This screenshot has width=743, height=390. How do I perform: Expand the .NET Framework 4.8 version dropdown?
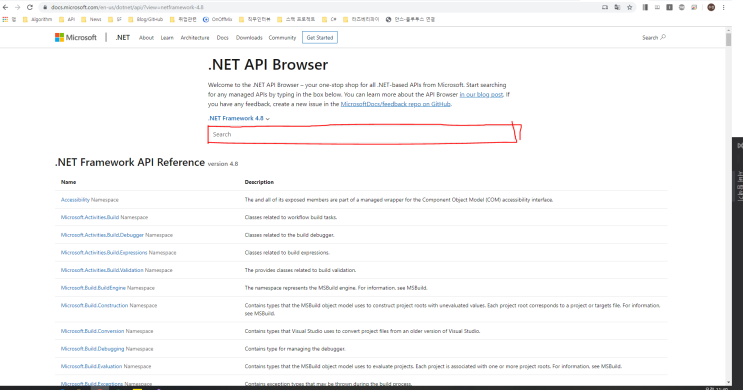click(x=239, y=118)
